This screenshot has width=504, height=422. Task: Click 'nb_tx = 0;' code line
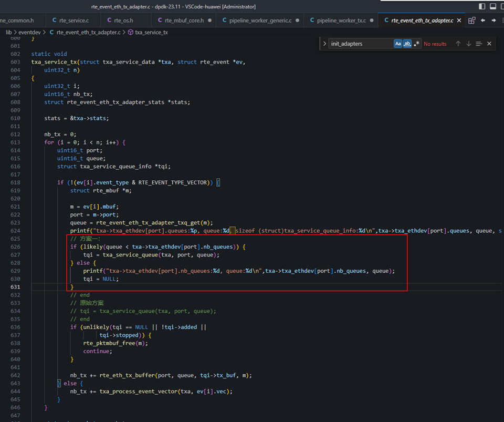[x=60, y=134]
